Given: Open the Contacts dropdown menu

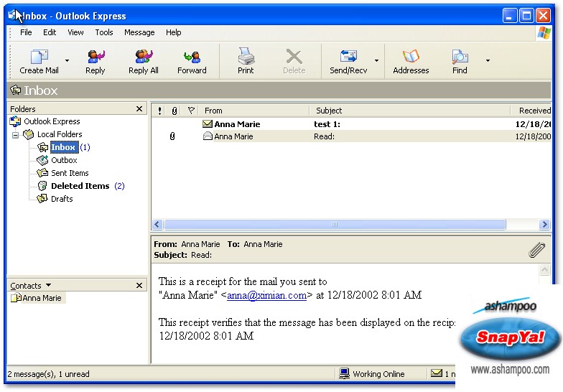Looking at the screenshot, I should coord(48,285).
